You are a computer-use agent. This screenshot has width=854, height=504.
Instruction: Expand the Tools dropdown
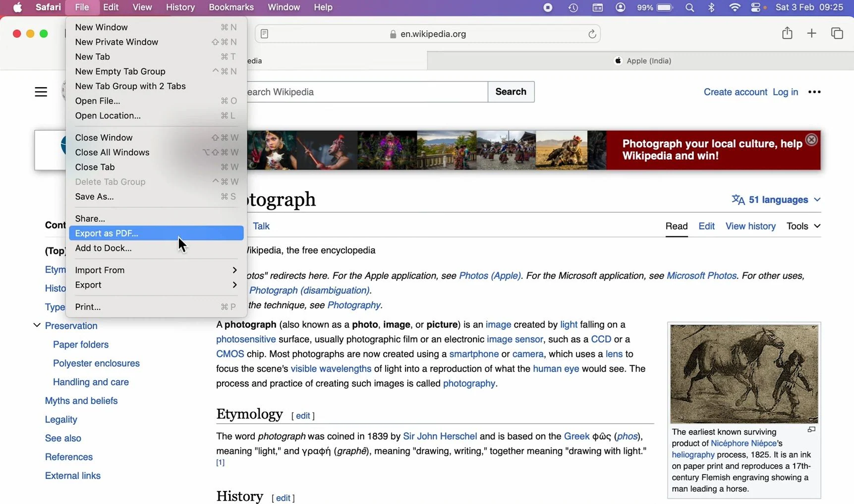pyautogui.click(x=803, y=226)
